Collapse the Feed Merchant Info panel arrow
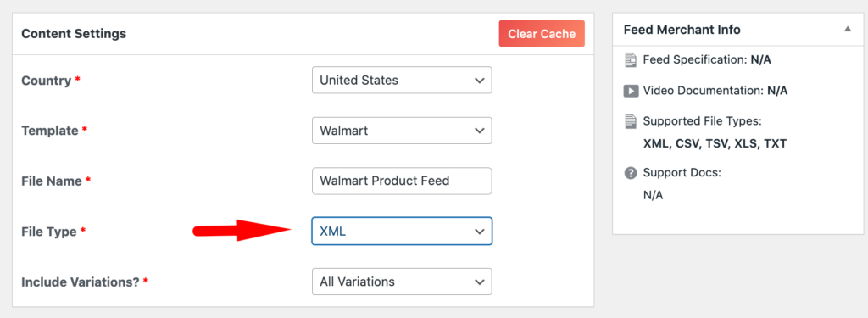The width and height of the screenshot is (868, 318). click(x=848, y=29)
